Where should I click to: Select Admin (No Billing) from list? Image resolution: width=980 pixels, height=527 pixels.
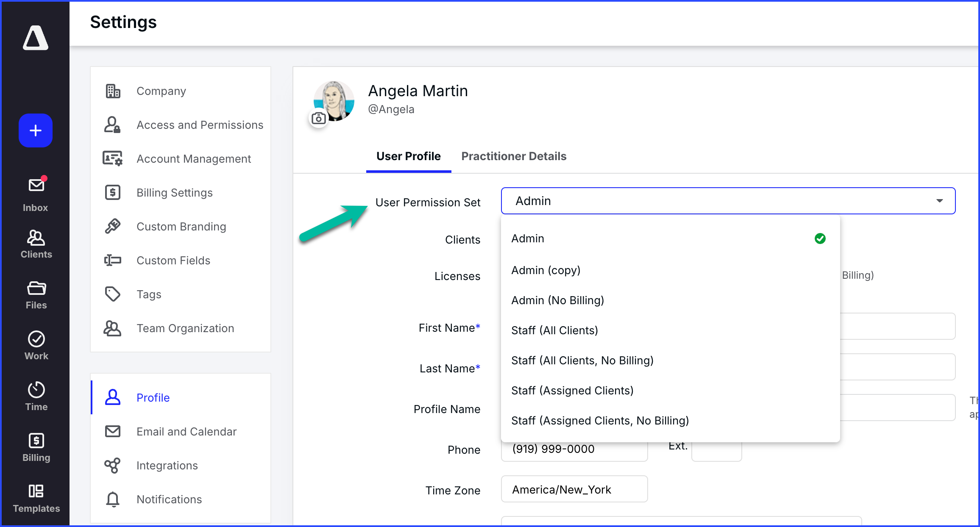point(557,300)
